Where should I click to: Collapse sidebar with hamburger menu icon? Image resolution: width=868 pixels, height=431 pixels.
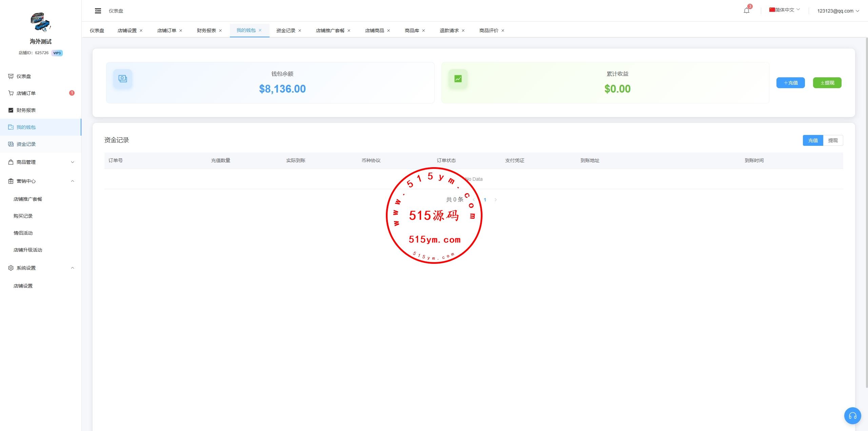click(98, 11)
